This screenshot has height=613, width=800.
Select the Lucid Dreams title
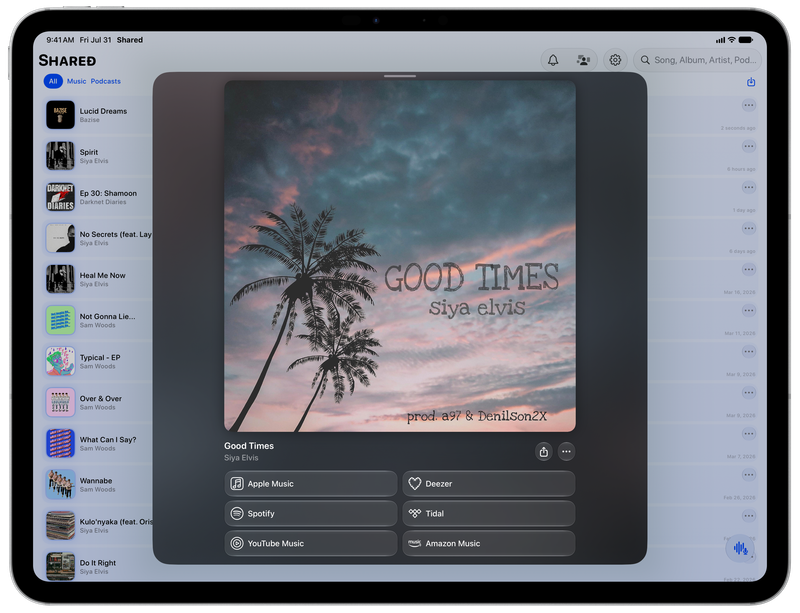click(103, 111)
